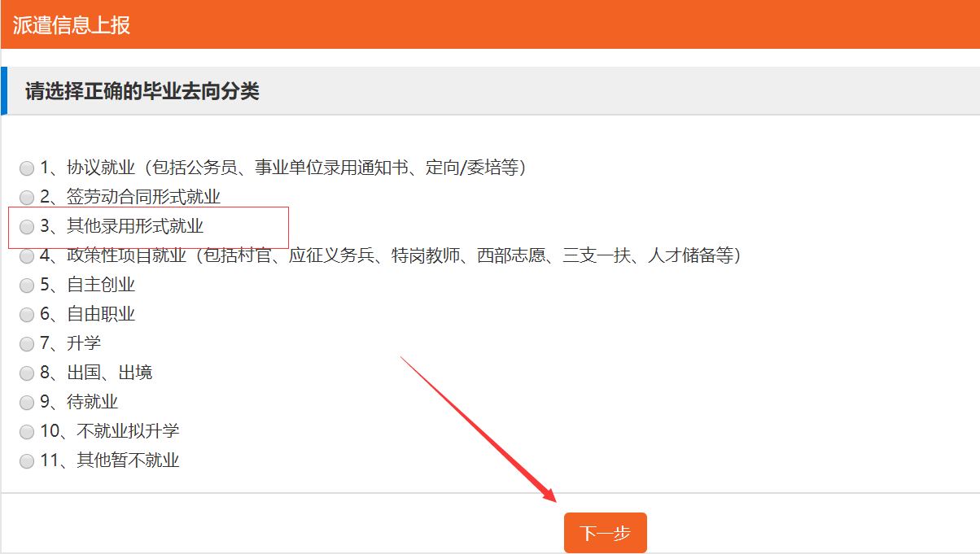Choose the 待就业 radio button
This screenshot has height=554, width=980.
point(27,403)
